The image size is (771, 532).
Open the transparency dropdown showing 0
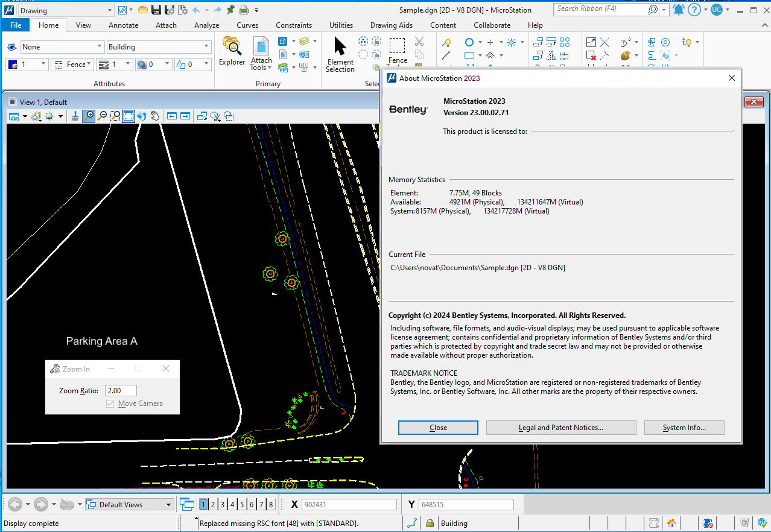coord(153,65)
